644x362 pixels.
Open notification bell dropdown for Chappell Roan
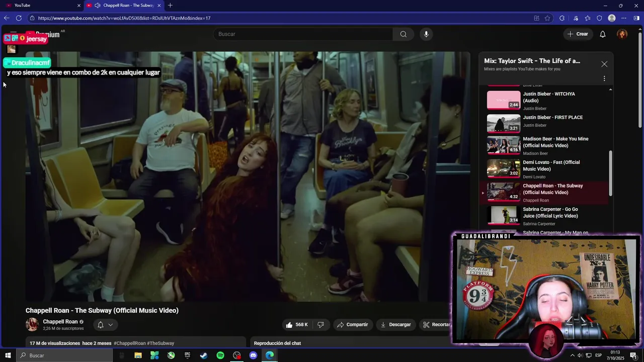(x=105, y=325)
